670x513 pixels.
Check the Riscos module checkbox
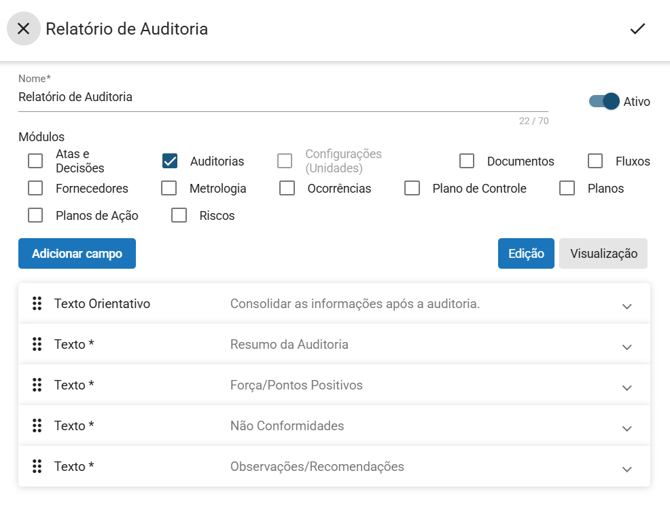[x=179, y=215]
